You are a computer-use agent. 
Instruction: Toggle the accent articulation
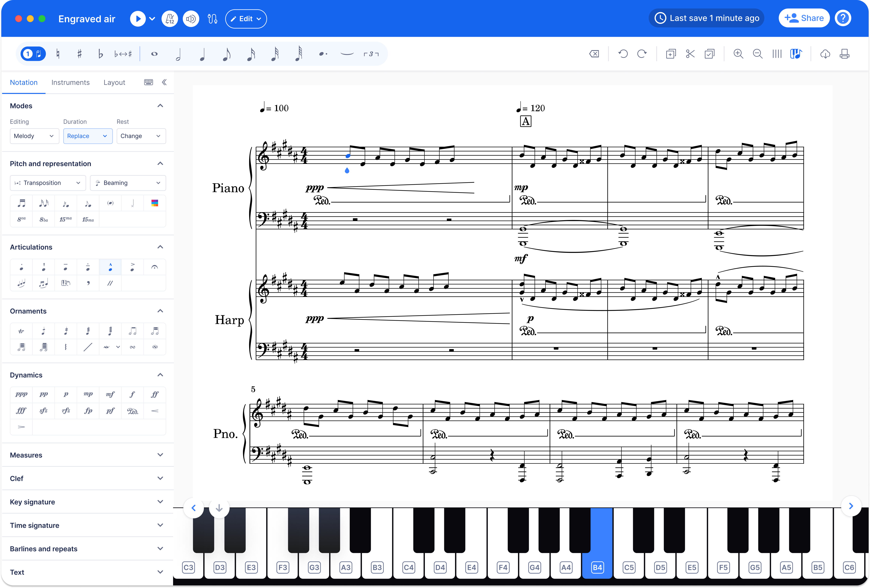click(x=133, y=267)
